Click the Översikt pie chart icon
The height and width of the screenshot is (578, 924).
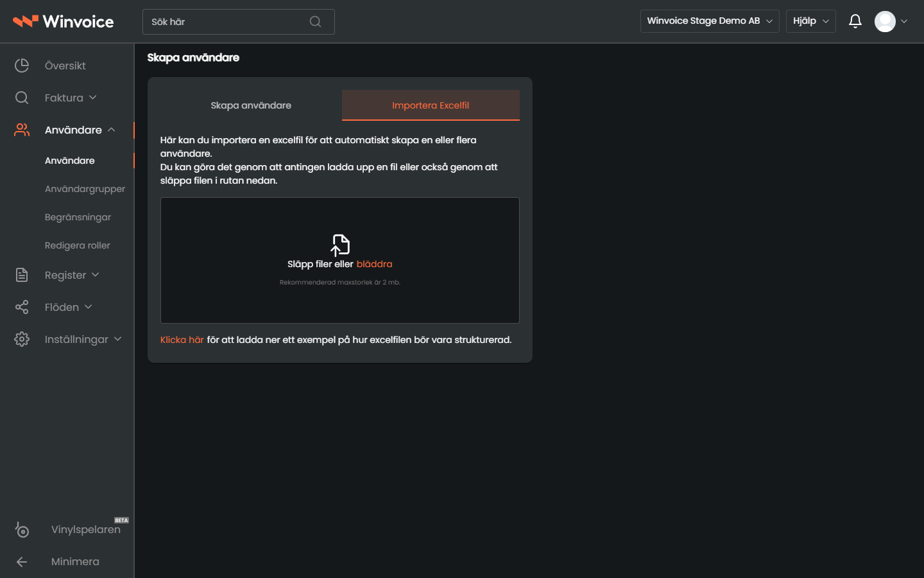tap(22, 66)
